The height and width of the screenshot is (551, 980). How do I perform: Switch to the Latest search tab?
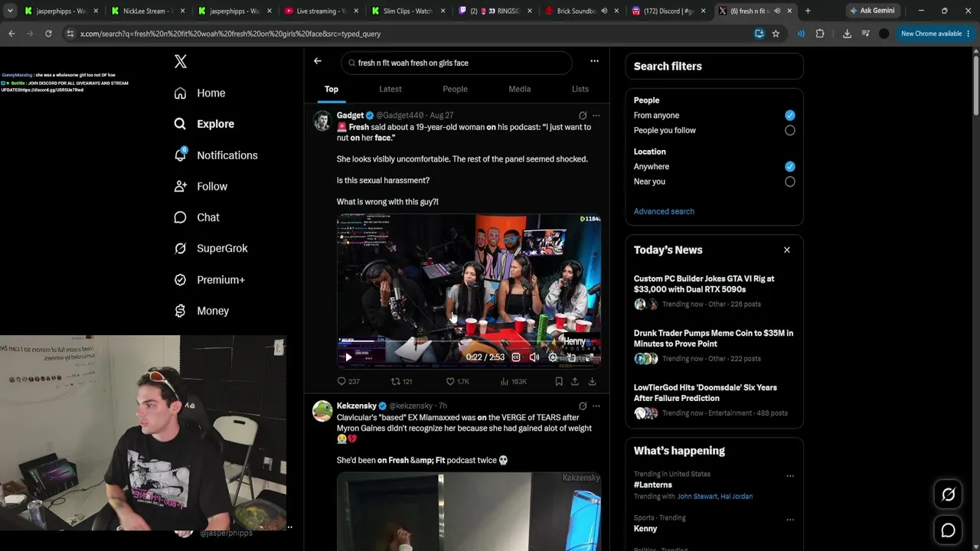coord(390,89)
